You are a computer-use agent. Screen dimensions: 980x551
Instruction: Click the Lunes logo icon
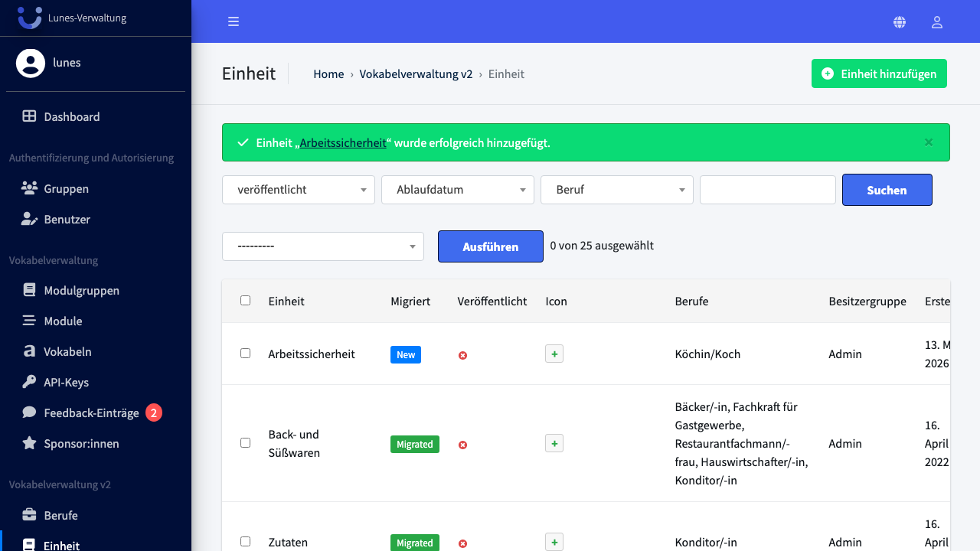tap(30, 18)
